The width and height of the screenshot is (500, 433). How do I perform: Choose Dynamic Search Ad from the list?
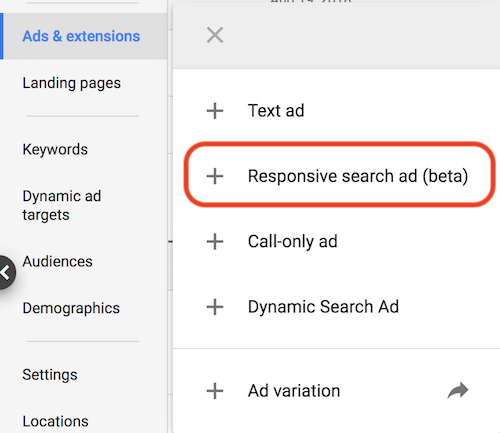323,307
